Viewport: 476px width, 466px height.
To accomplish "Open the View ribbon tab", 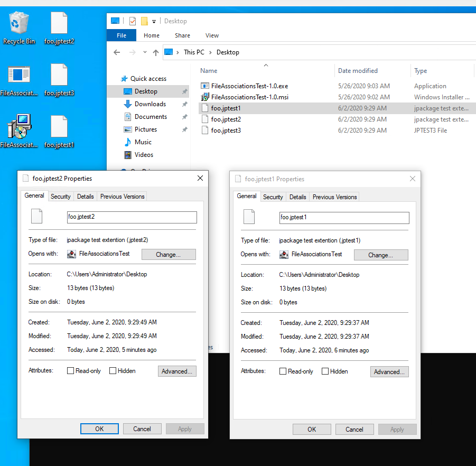I will (x=212, y=35).
